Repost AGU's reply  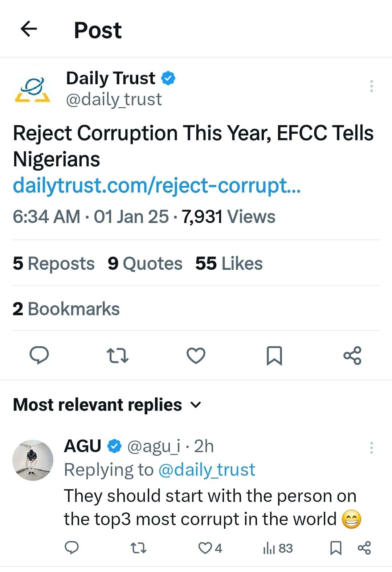coord(139,548)
